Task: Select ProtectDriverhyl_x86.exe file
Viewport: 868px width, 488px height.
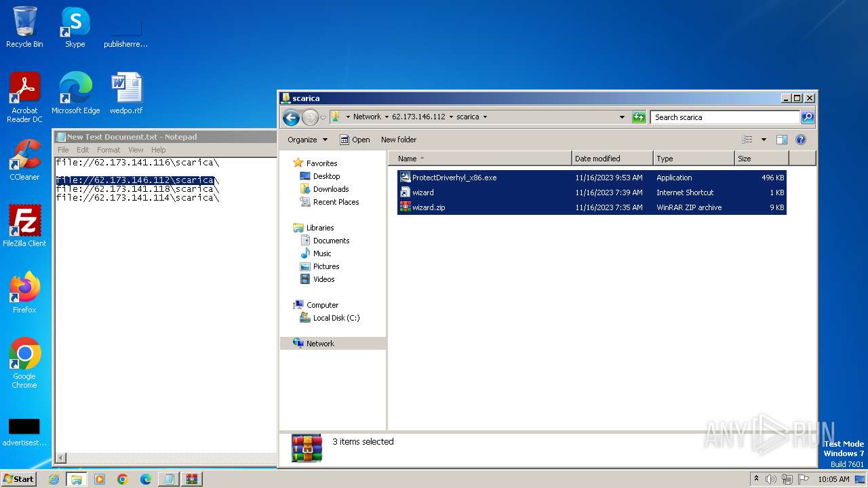Action: click(x=591, y=178)
